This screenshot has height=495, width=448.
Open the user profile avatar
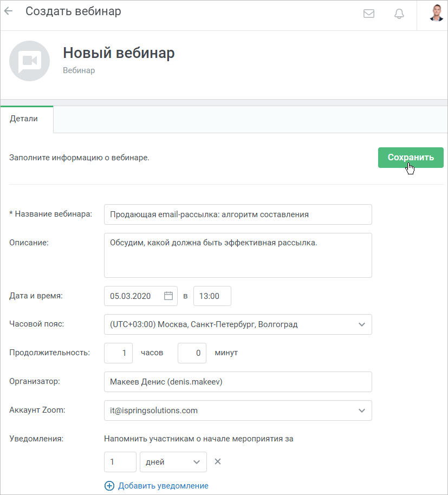pyautogui.click(x=436, y=13)
